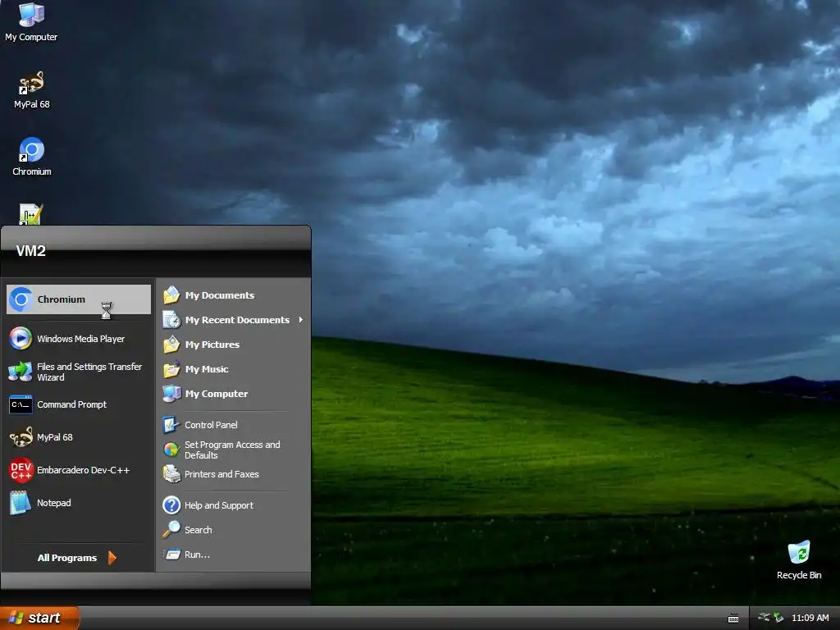
Task: Click the Transfer Wizard icon
Action: click(21, 372)
